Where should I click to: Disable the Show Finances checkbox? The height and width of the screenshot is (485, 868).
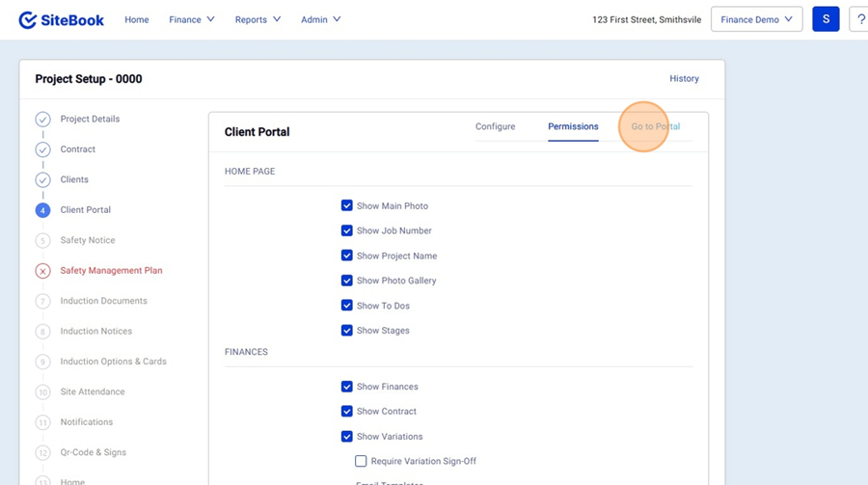[347, 387]
